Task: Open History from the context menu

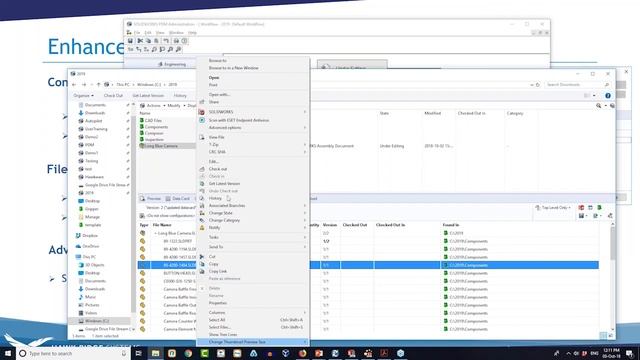Action: coord(215,198)
